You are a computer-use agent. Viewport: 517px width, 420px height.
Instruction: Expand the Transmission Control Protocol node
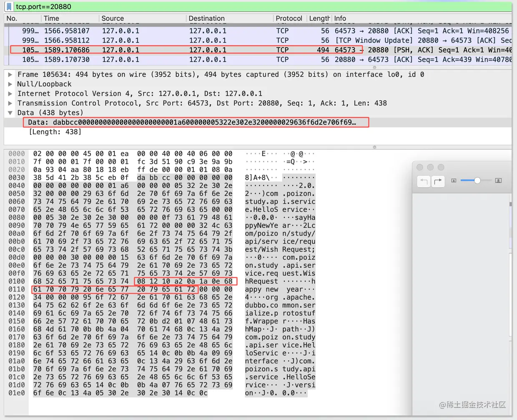10,103
